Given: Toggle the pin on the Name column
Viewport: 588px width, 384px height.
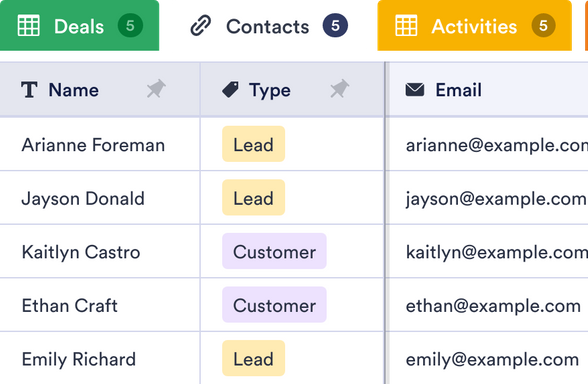Looking at the screenshot, I should [156, 89].
